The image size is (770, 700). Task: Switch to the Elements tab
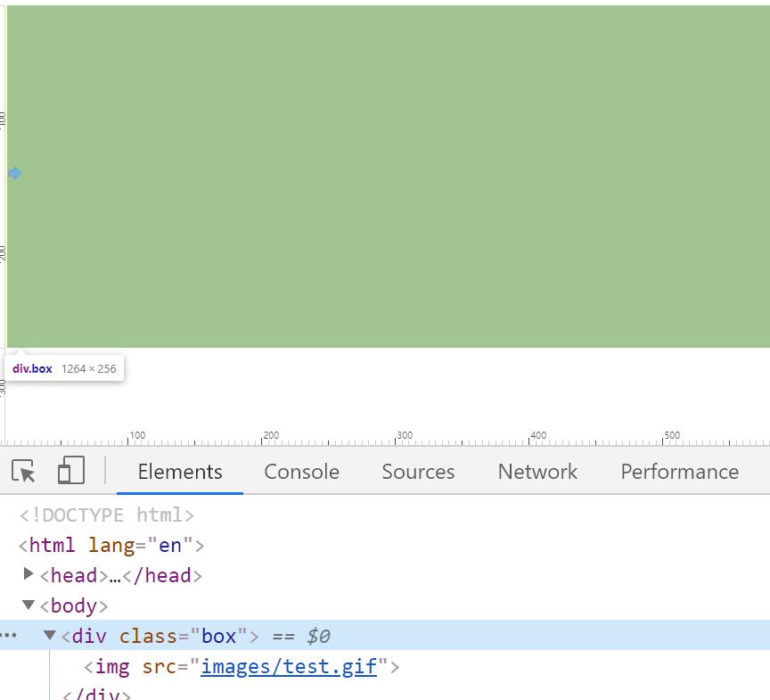pos(180,472)
